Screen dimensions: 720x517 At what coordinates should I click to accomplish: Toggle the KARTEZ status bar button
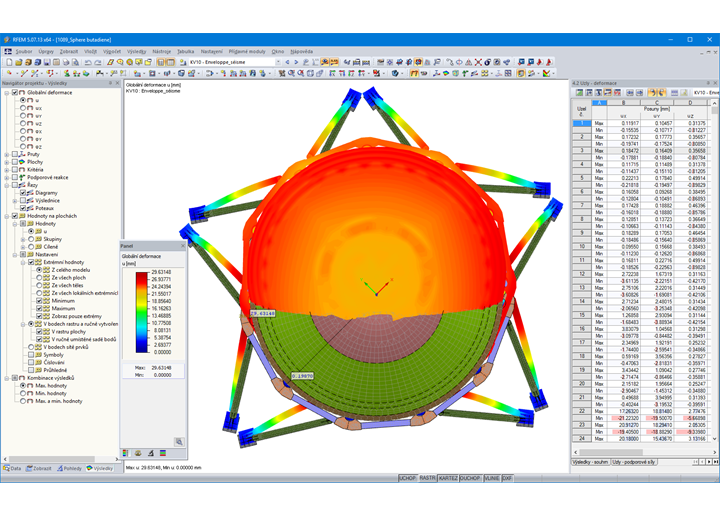[448, 478]
